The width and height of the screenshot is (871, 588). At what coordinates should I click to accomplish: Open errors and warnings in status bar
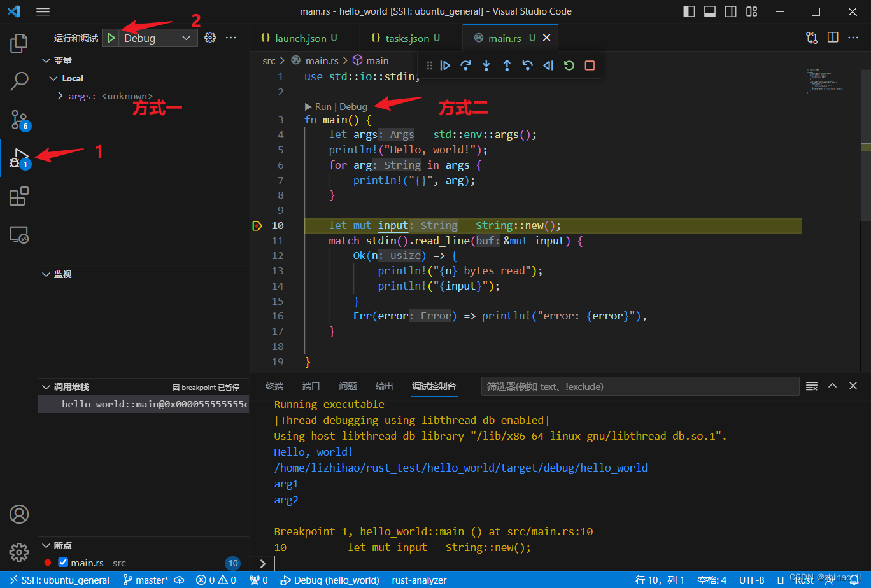pos(216,580)
